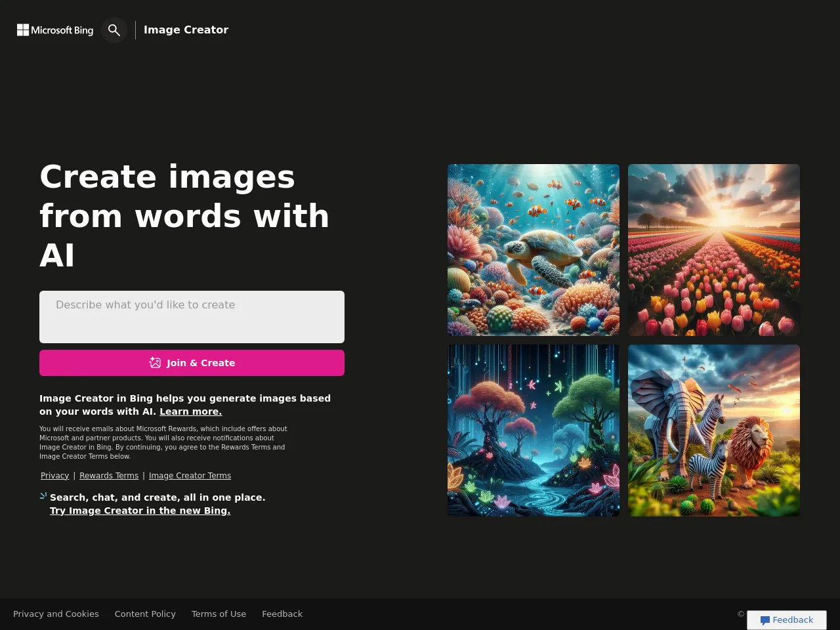Select the neon glowing forest image
Image resolution: width=840 pixels, height=630 pixels.
pyautogui.click(x=533, y=430)
